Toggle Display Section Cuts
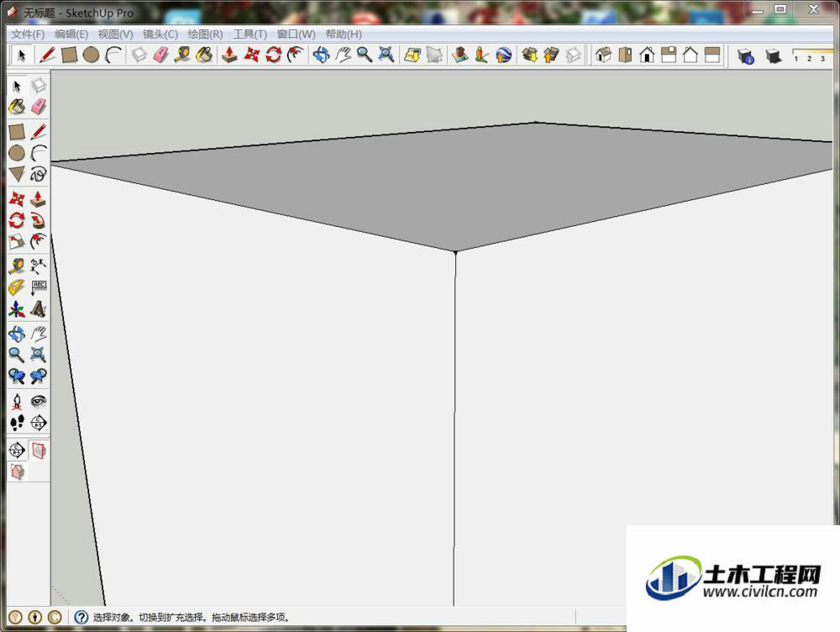This screenshot has width=840, height=632. click(x=17, y=472)
